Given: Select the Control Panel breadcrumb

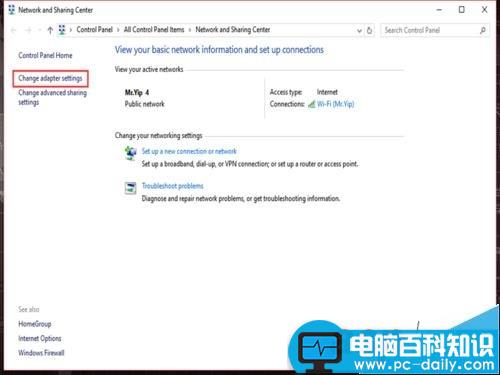Looking at the screenshot, I should point(95,30).
